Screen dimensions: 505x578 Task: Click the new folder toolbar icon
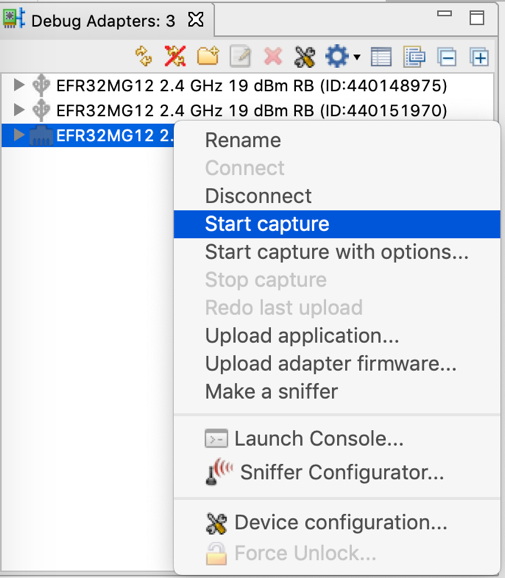point(208,56)
